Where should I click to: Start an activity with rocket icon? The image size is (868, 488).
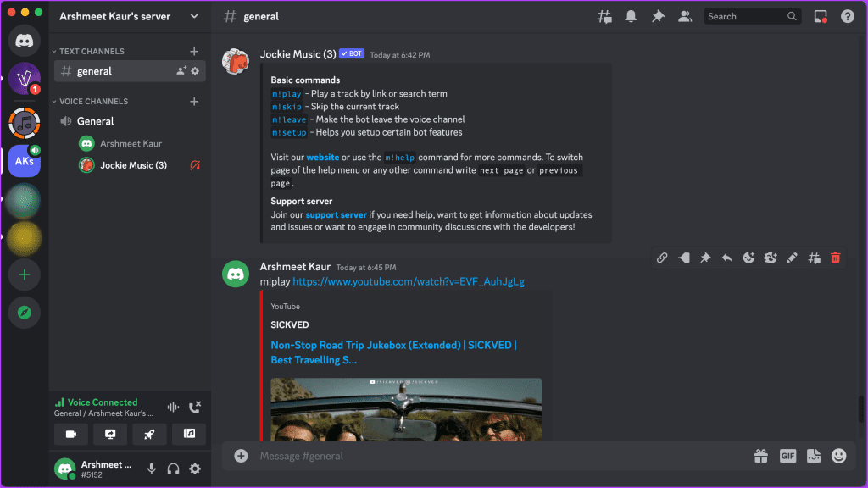tap(149, 435)
